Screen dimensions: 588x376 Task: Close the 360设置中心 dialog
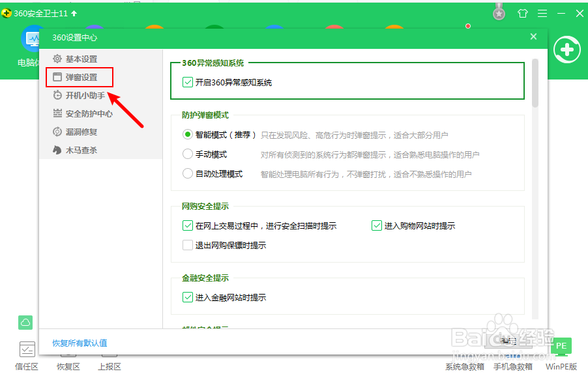click(x=534, y=36)
